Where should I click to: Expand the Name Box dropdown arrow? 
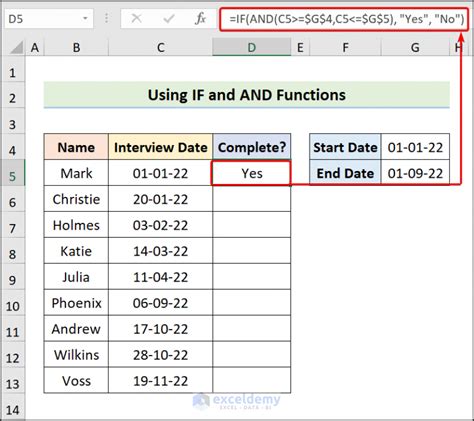[85, 19]
